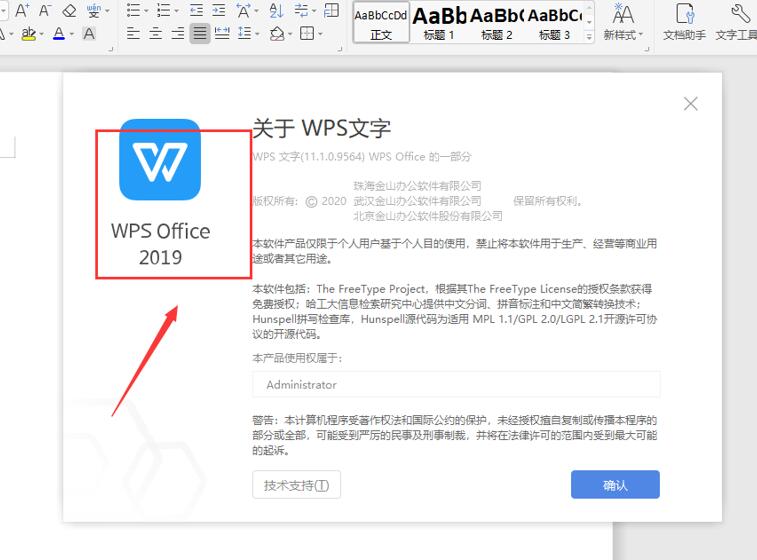Apply borders with the grid icon
Image resolution: width=757 pixels, height=560 pixels.
pyautogui.click(x=307, y=33)
